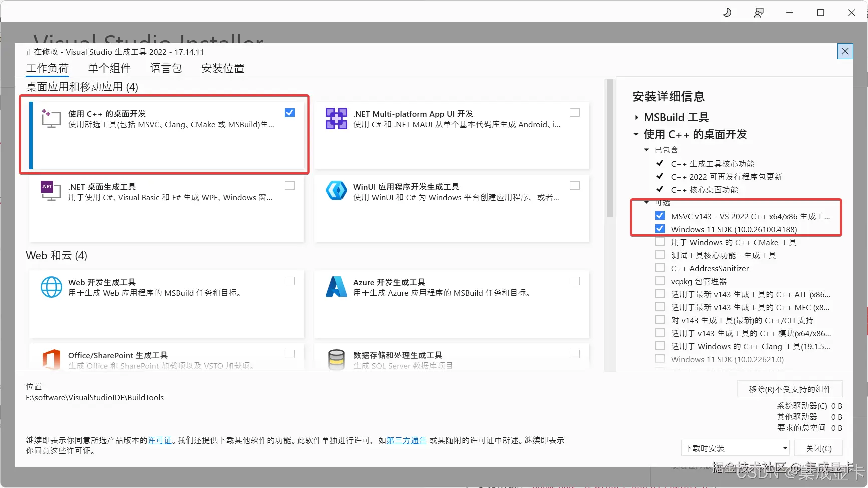Click the 桌面应用和移动应用 (4) section heading
This screenshot has width=868, height=488.
click(82, 87)
